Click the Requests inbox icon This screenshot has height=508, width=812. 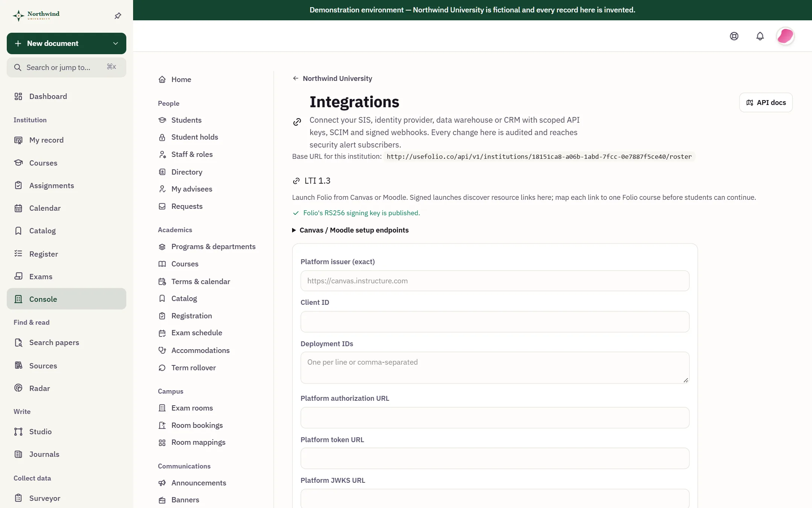pyautogui.click(x=162, y=206)
